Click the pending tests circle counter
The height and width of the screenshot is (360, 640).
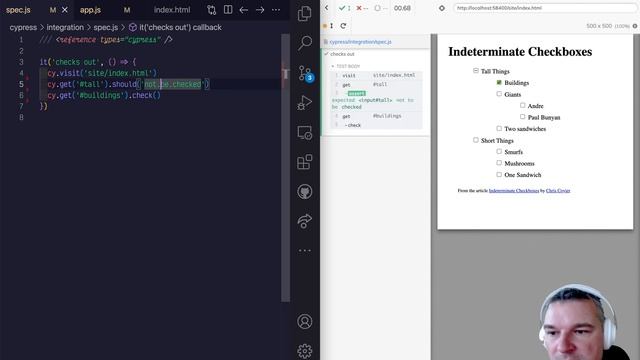pos(380,8)
